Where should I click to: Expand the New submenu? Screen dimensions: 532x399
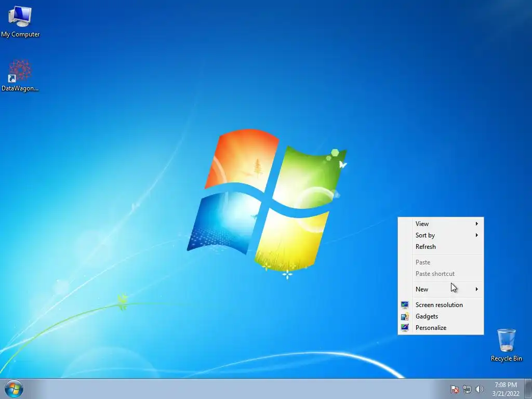pyautogui.click(x=441, y=289)
